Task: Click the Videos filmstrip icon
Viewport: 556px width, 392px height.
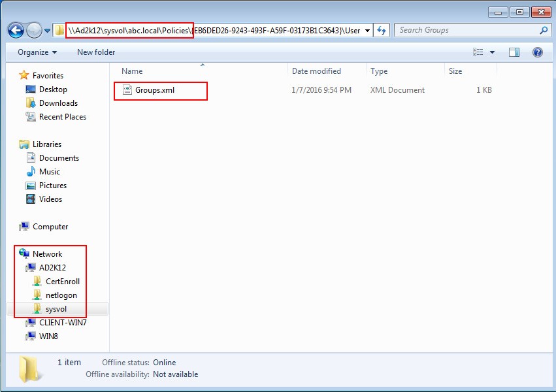Action: coord(31,199)
